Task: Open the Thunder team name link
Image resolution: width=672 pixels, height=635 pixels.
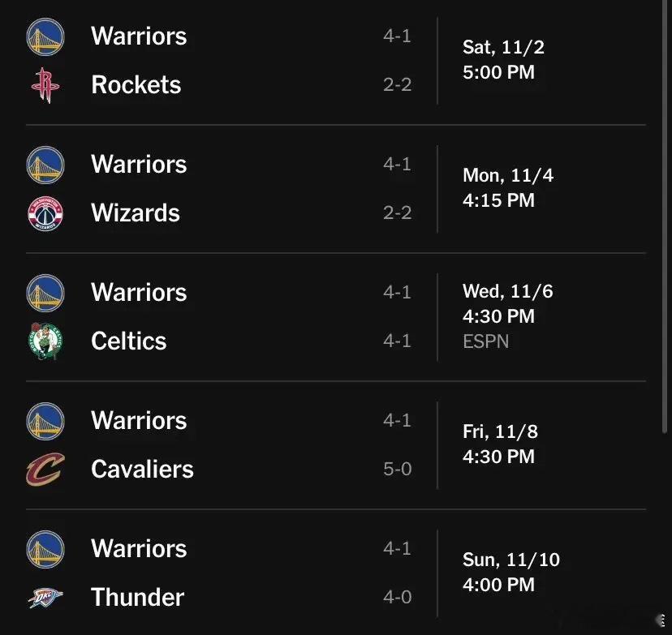Action: tap(138, 597)
